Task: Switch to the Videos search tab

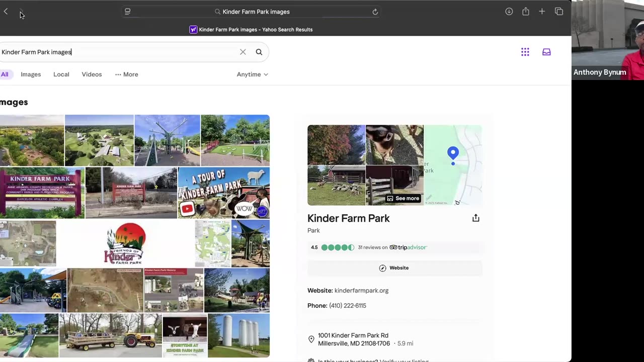Action: (x=92, y=74)
